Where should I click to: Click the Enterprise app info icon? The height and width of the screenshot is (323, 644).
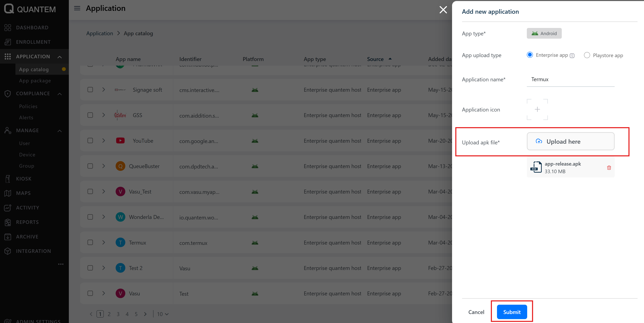tap(572, 56)
